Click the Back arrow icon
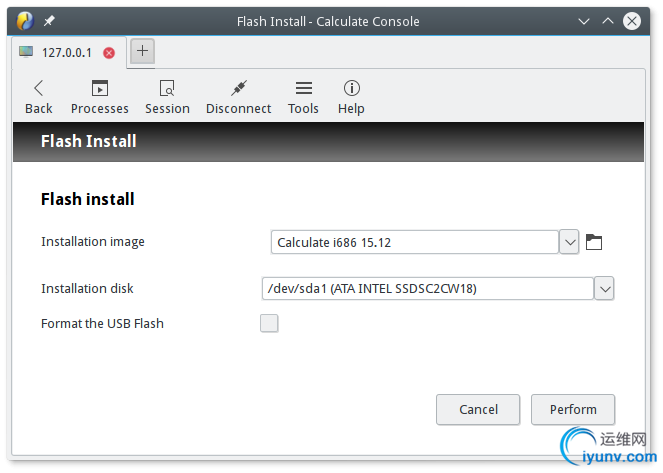Screen dimensions: 663x473 pyautogui.click(x=38, y=88)
